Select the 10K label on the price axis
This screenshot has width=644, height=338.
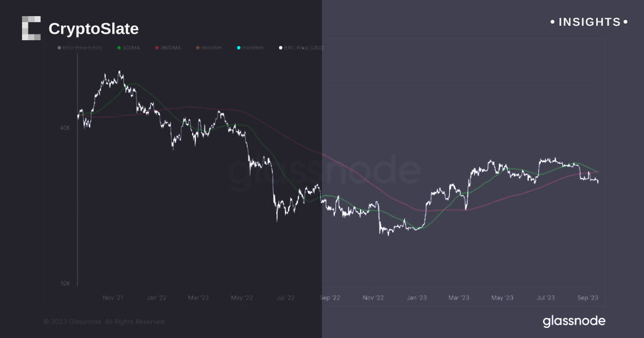[65, 283]
